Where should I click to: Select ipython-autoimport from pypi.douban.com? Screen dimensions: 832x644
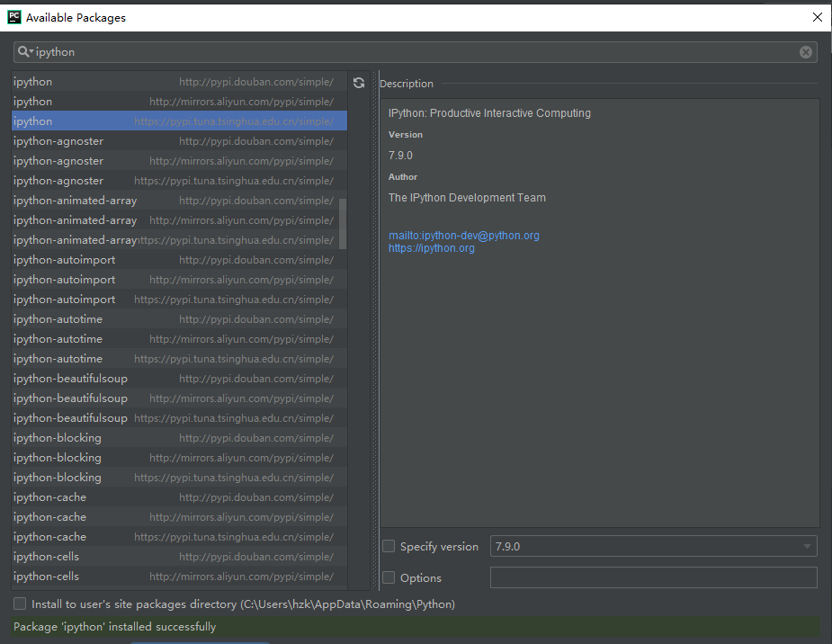pyautogui.click(x=179, y=260)
